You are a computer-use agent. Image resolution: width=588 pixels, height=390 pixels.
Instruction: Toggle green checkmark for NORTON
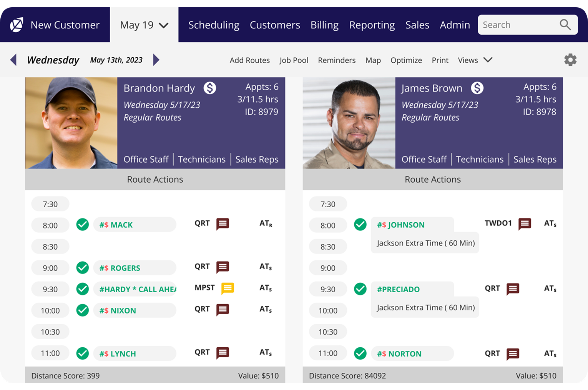click(360, 353)
